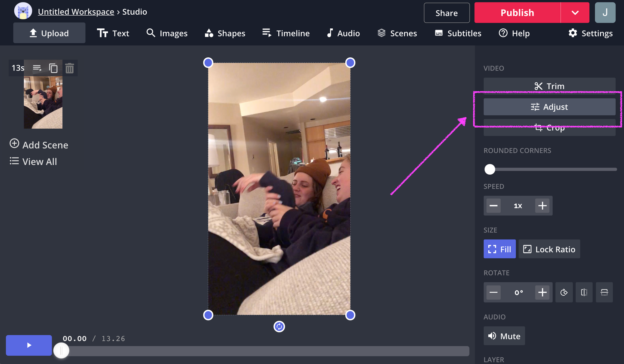Image resolution: width=624 pixels, height=364 pixels.
Task: Open View All scenes list
Action: point(33,162)
